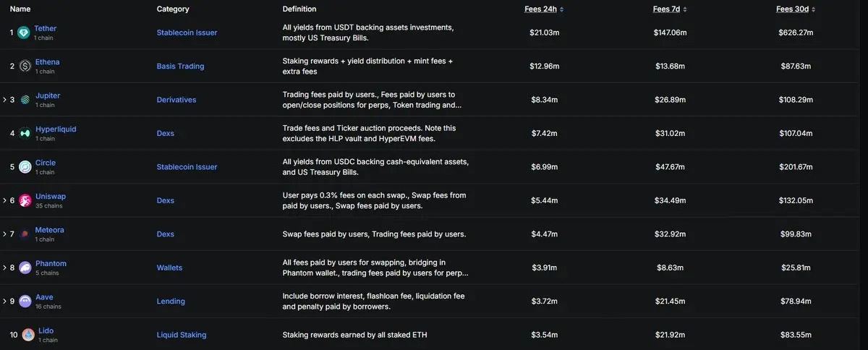Click the Hyperliquid logo icon
Screen dimensions: 868x350
(x=25, y=133)
